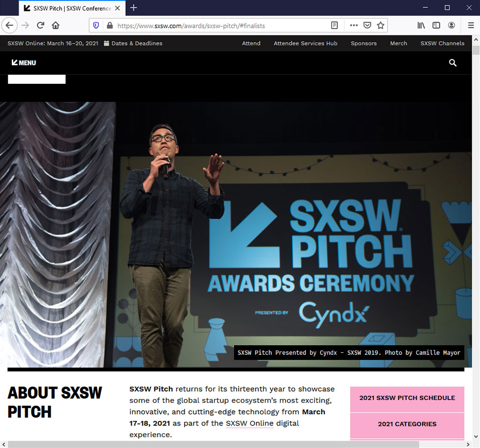This screenshot has height=448, width=480.
Task: Open the Firefox home page icon
Action: point(55,25)
